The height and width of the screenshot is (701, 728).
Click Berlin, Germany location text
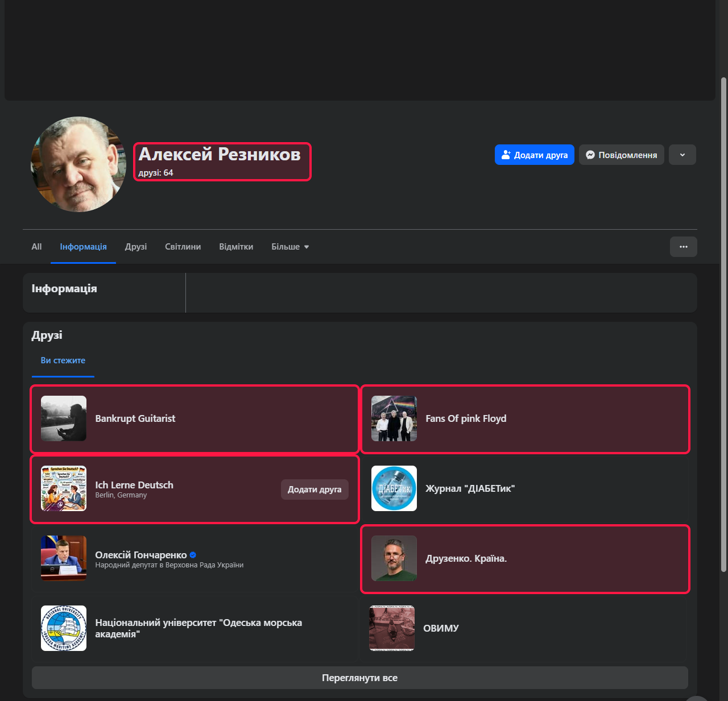click(121, 495)
